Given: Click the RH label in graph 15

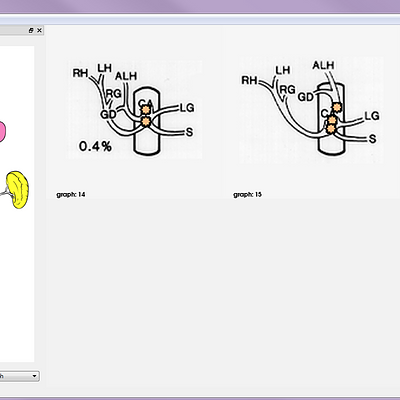Looking at the screenshot, I should 249,80.
